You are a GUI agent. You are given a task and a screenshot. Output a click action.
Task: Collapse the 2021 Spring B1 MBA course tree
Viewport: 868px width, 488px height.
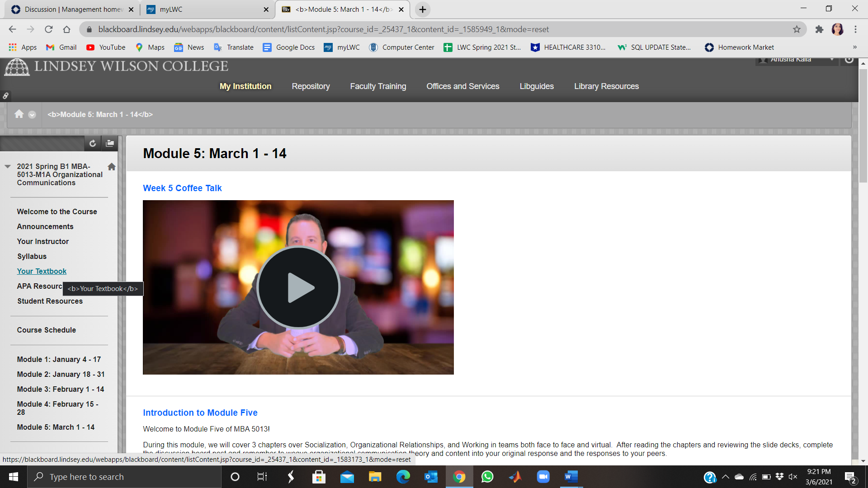coord(7,166)
